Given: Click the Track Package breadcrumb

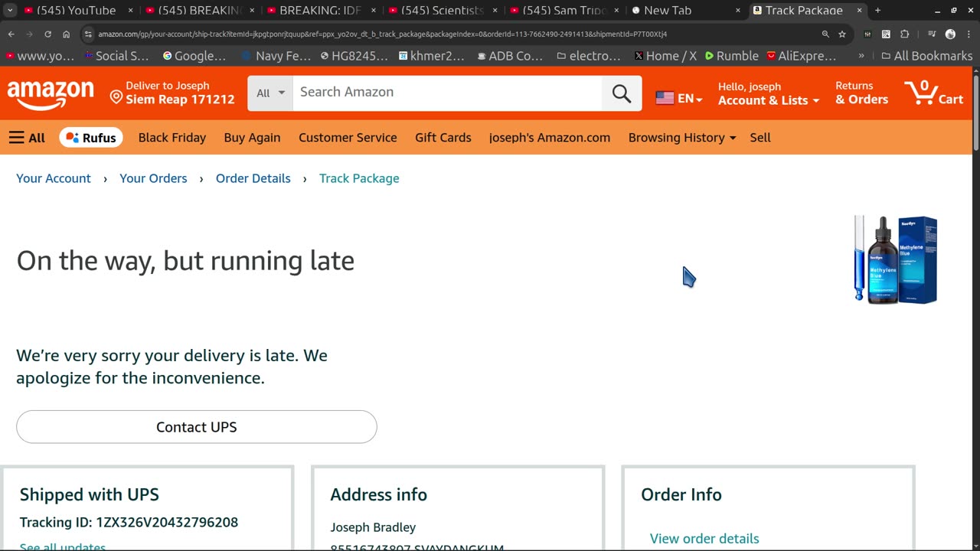Looking at the screenshot, I should [359, 178].
